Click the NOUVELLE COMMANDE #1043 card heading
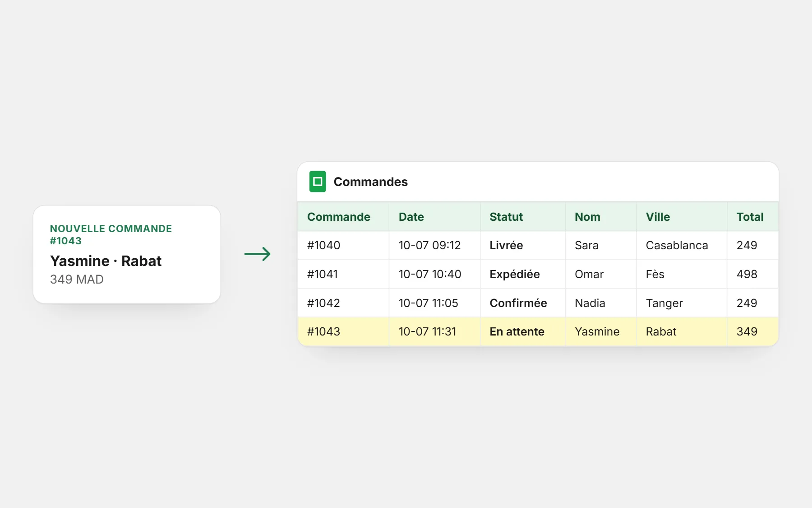Viewport: 812px width, 508px height. [x=111, y=235]
